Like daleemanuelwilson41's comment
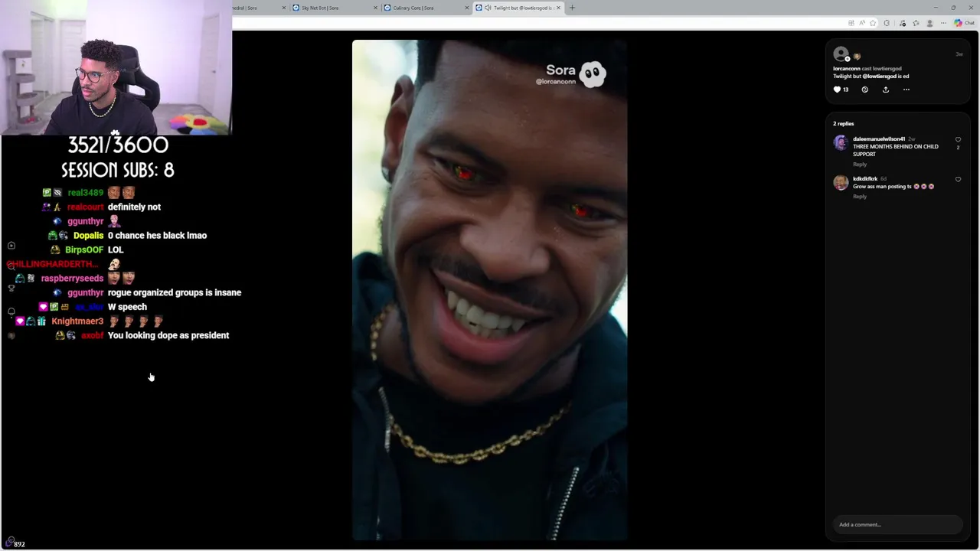 958,140
